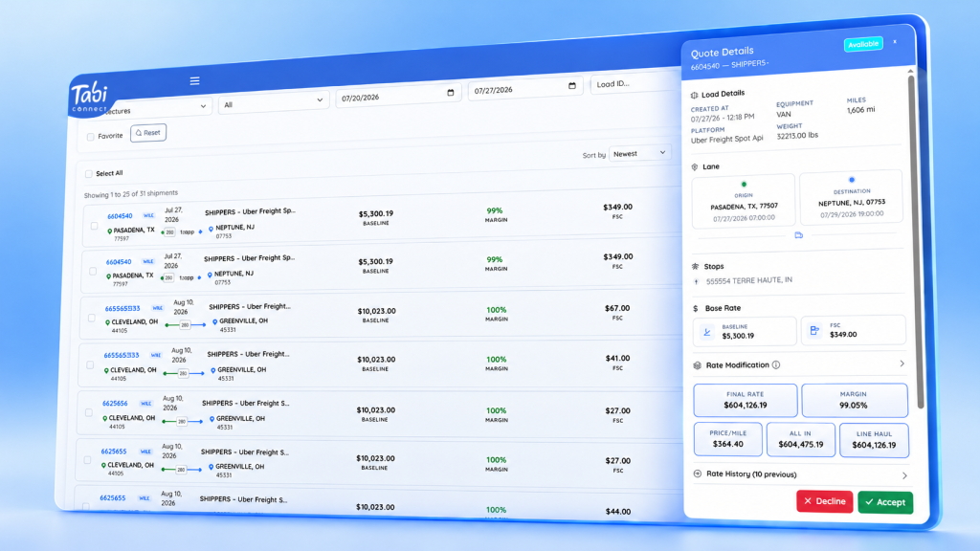Open the dropdown partly hidden behind the Tabi logo

(158, 108)
